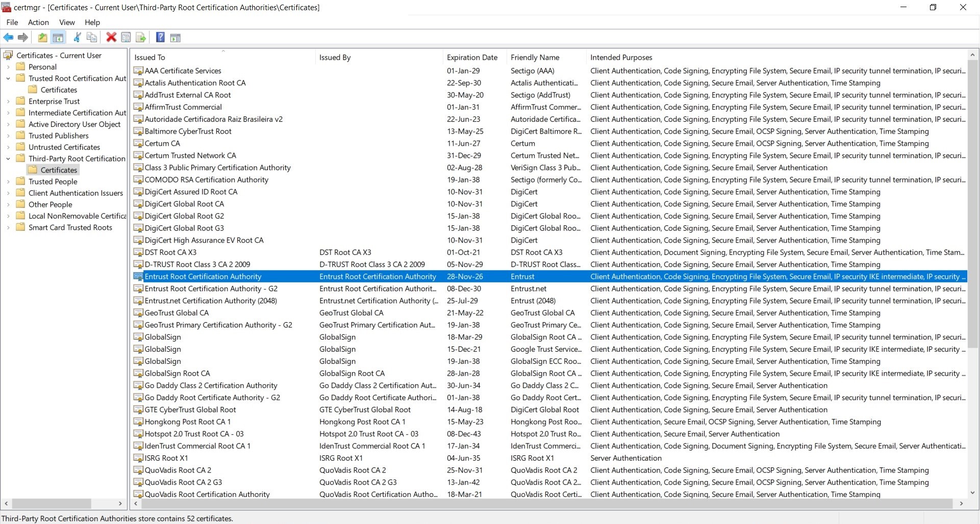Click the Copy toolbar icon
980x524 pixels.
[92, 37]
